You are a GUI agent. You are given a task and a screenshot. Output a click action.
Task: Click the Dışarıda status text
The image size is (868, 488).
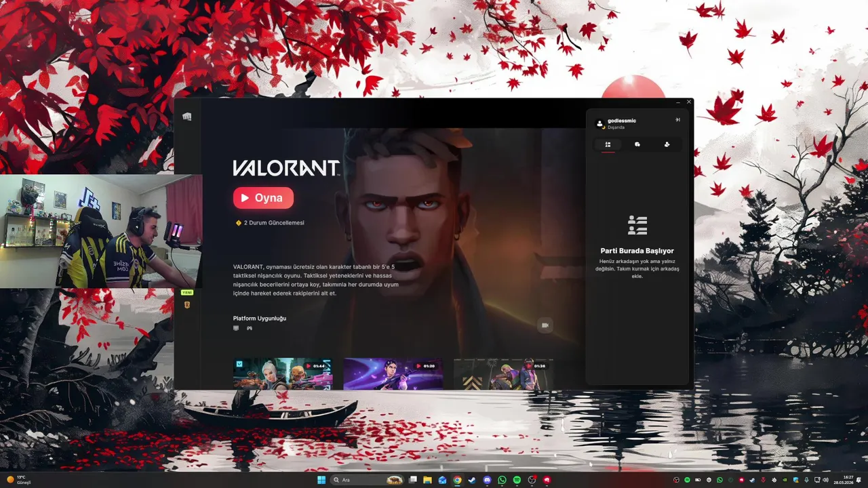pyautogui.click(x=616, y=127)
